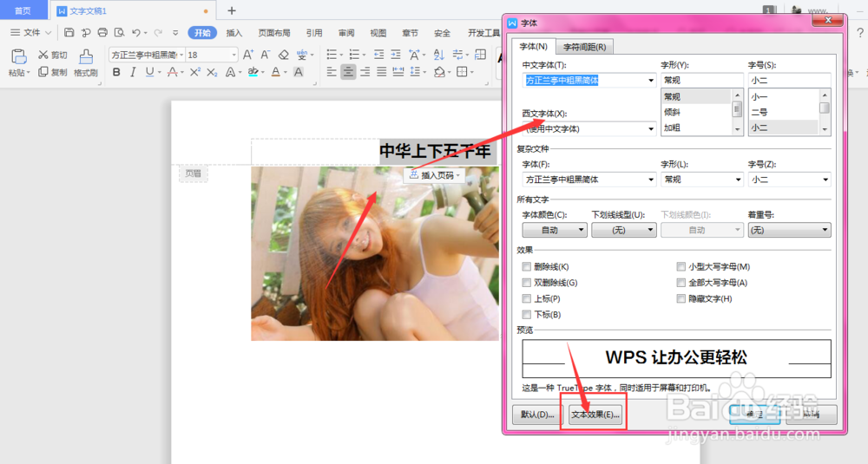The height and width of the screenshot is (464, 868).
Task: Switch to 字体(N) tab in dialog
Action: (533, 47)
